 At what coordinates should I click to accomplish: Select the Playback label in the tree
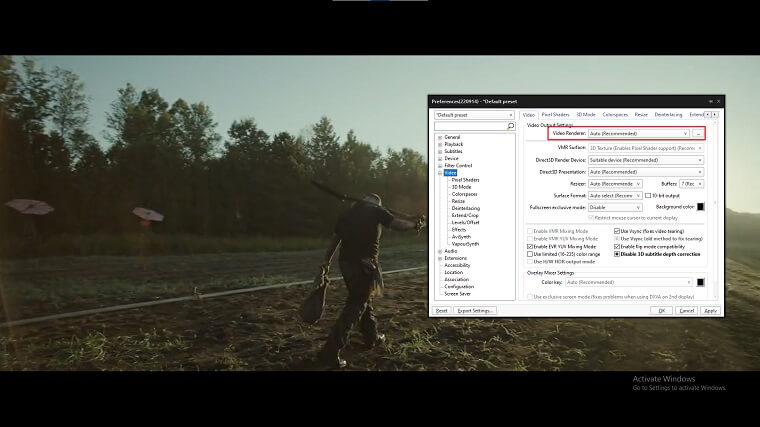click(x=454, y=144)
